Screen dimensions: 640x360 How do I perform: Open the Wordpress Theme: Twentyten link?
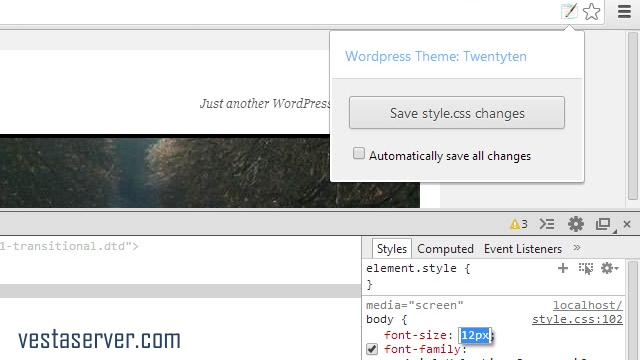(436, 56)
